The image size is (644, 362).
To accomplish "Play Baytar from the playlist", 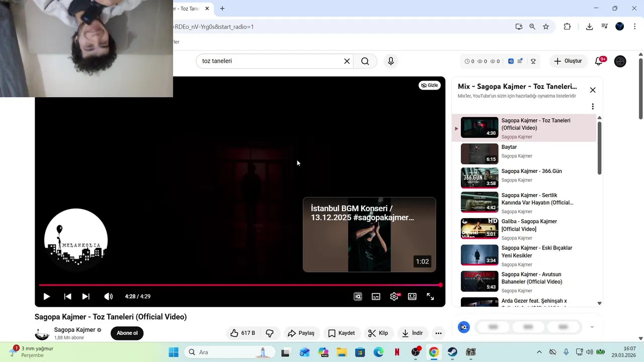I will coord(524,154).
